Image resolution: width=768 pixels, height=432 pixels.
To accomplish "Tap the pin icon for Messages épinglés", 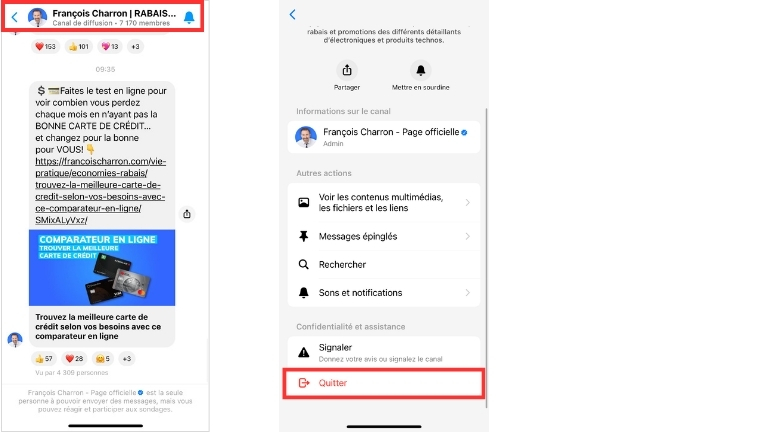I will pos(304,236).
